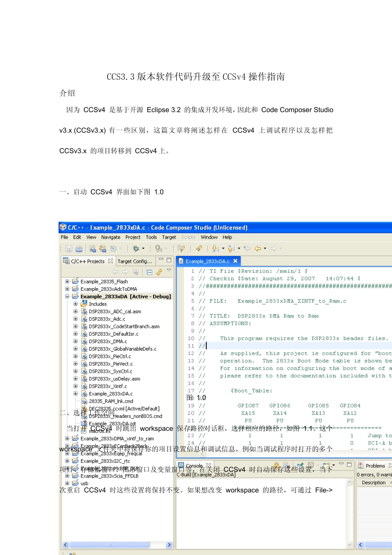Select DSP2833x_Xintf.c file
The image size is (392, 555).
click(x=108, y=386)
